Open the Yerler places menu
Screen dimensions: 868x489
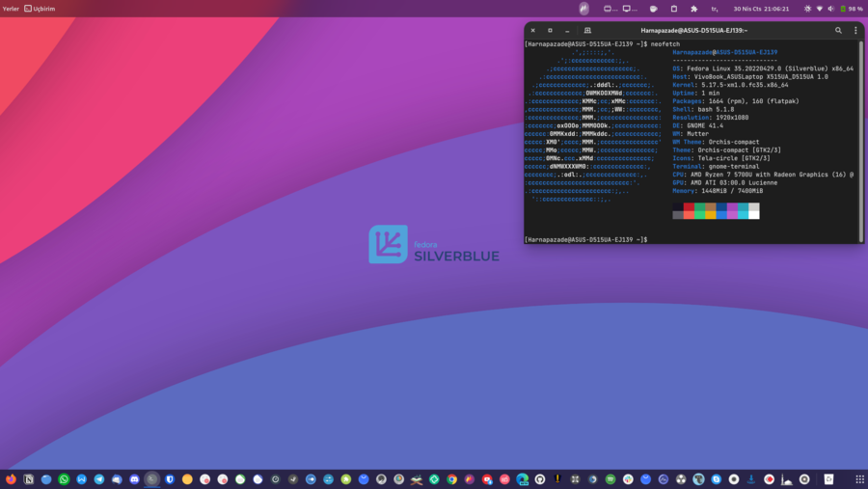11,9
